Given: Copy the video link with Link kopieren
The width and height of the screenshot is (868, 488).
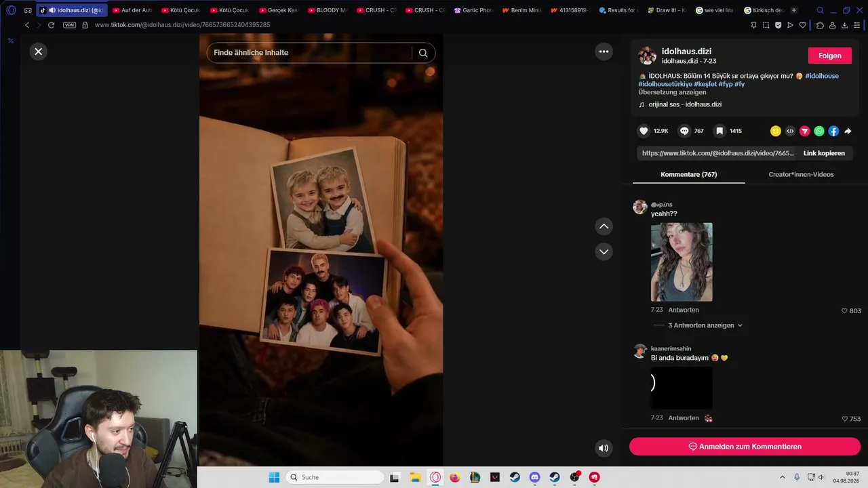Looking at the screenshot, I should pyautogui.click(x=824, y=153).
